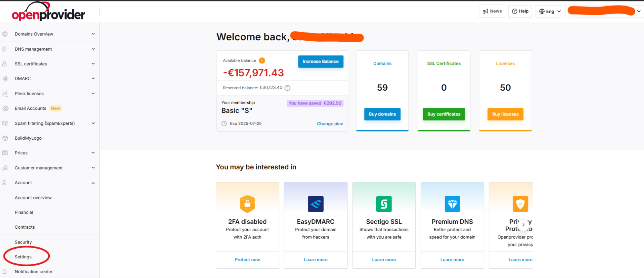Click the clock icon beside Exp 2025-07-25
This screenshot has height=278, width=644.
(x=224, y=123)
